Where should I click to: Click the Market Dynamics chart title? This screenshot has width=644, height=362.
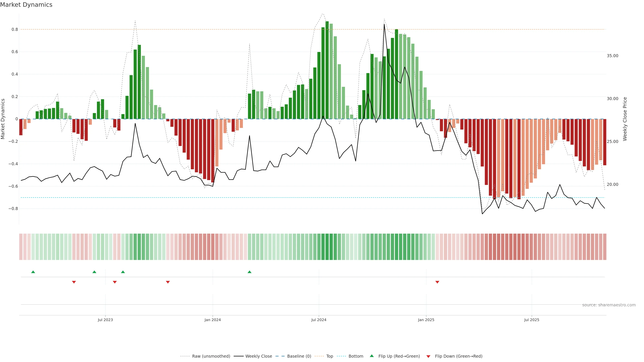(x=26, y=5)
